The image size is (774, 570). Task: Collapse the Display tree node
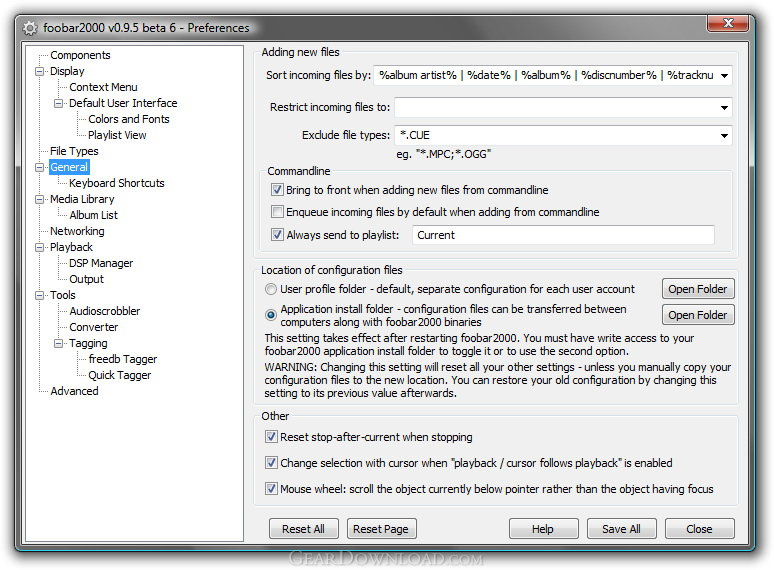pyautogui.click(x=39, y=72)
